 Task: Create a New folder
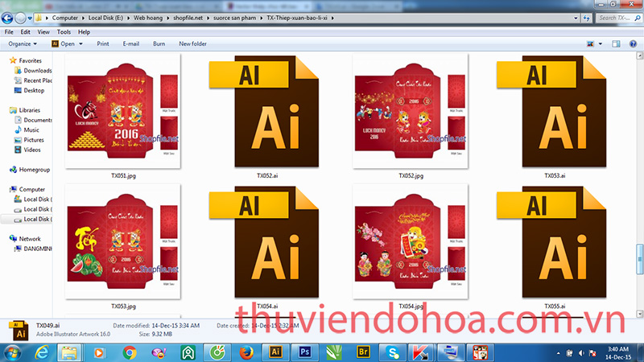(192, 44)
